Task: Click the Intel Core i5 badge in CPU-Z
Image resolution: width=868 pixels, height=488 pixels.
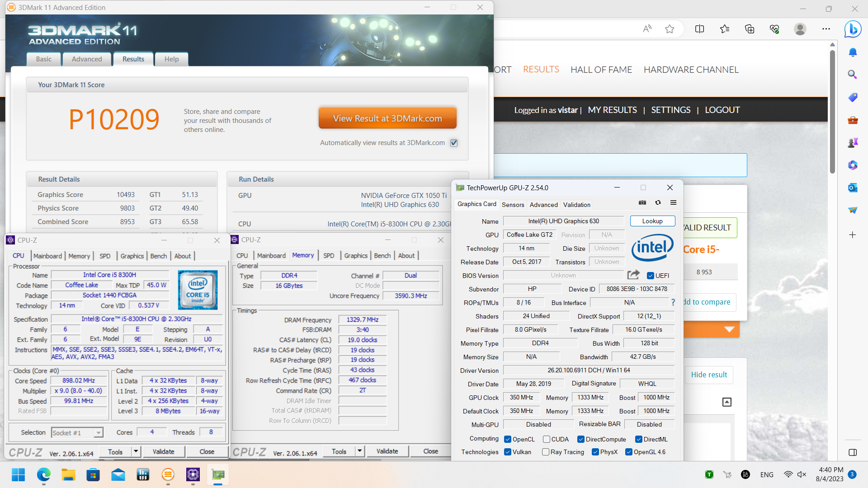Action: pyautogui.click(x=198, y=290)
